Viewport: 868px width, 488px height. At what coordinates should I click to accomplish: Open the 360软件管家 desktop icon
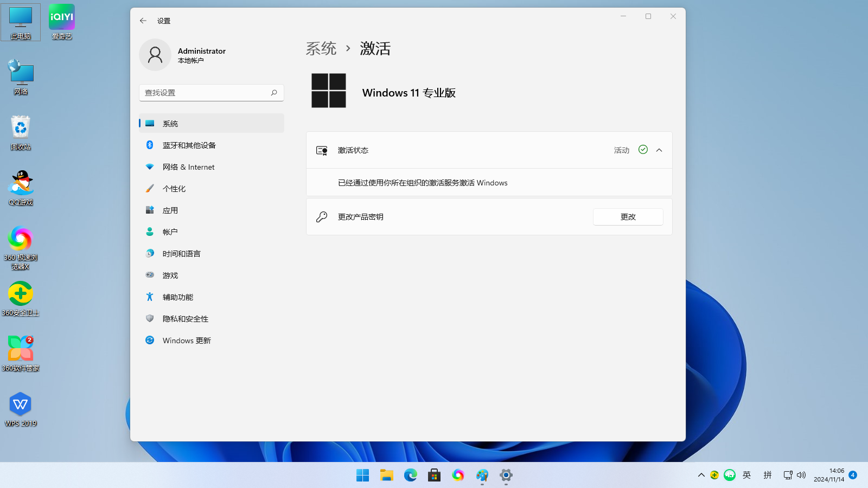(x=21, y=354)
